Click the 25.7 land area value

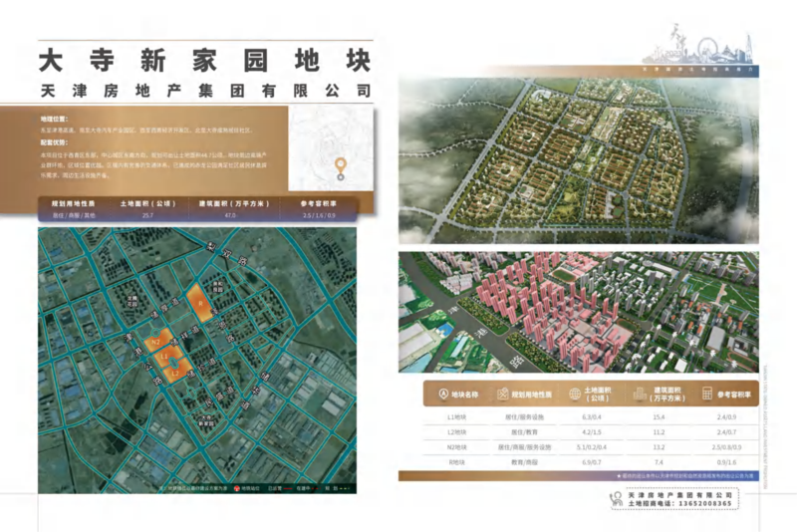(x=147, y=215)
